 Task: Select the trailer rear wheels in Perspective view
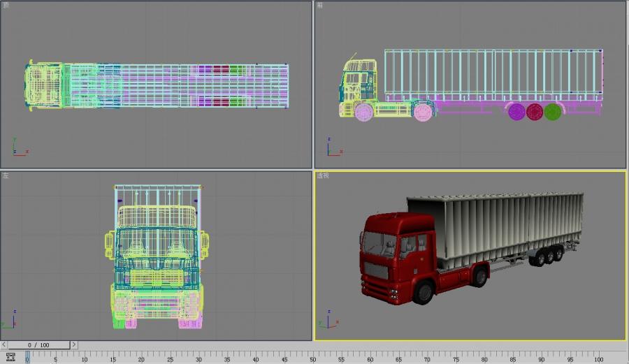547,256
